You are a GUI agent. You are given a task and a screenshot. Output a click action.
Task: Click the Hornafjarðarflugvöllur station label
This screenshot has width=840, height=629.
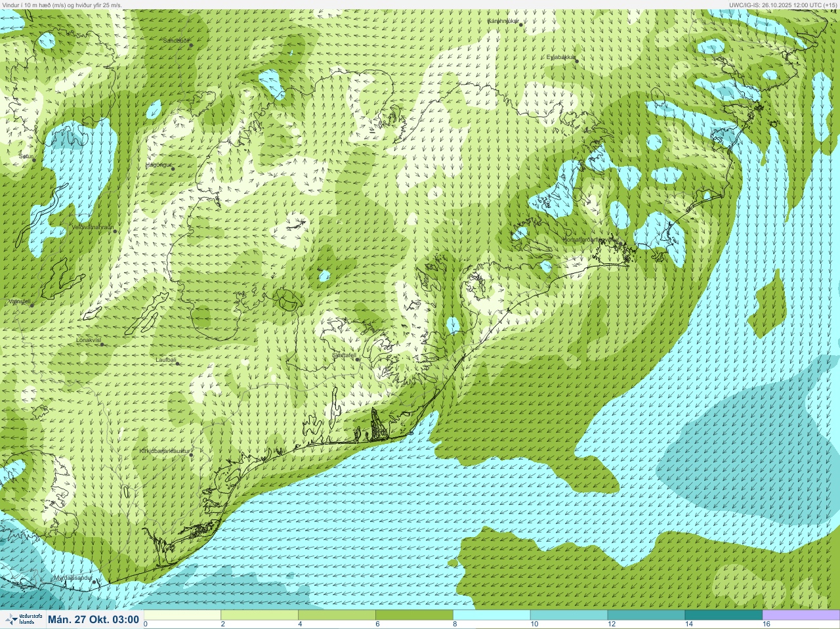(x=590, y=240)
